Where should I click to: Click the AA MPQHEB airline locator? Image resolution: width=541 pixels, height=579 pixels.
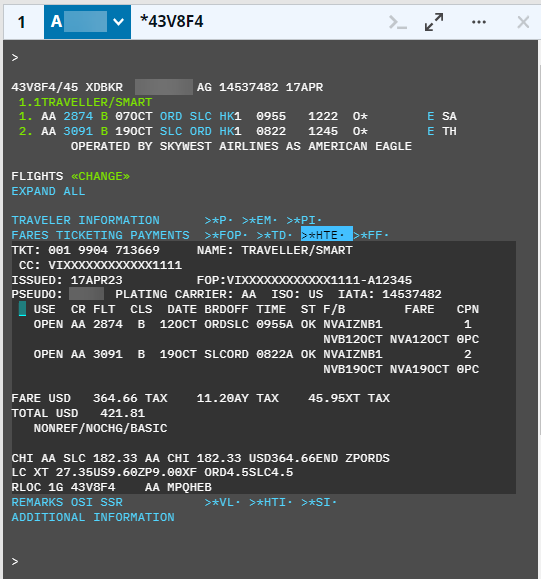pos(178,487)
